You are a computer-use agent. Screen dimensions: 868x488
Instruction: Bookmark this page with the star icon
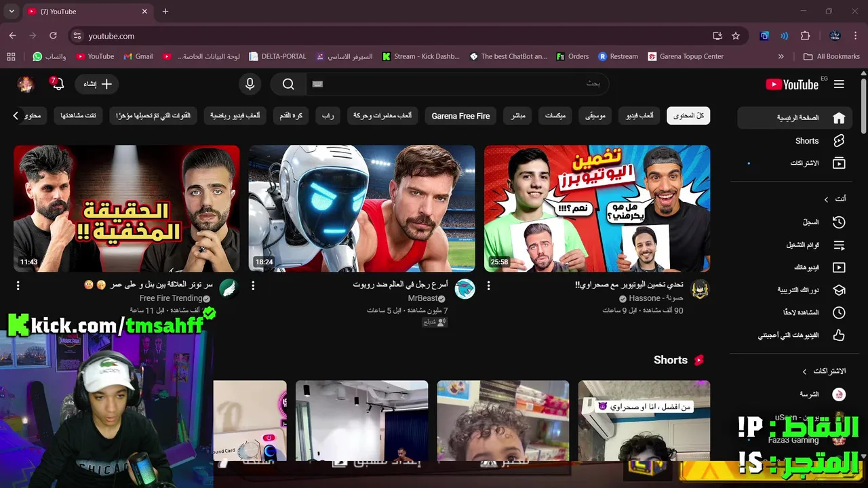pyautogui.click(x=736, y=36)
